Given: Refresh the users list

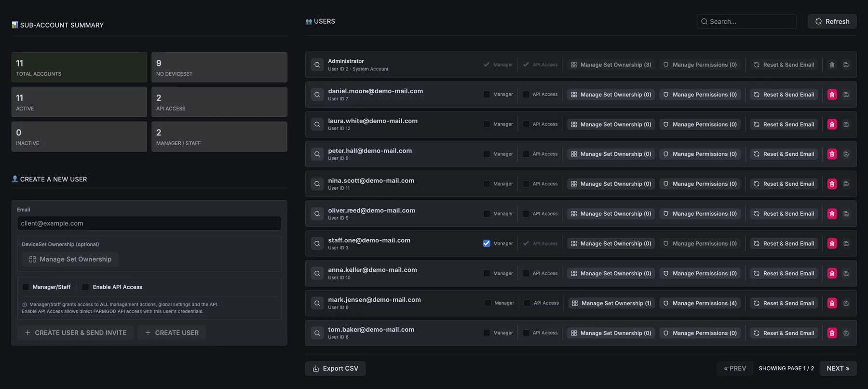Looking at the screenshot, I should coord(832,21).
